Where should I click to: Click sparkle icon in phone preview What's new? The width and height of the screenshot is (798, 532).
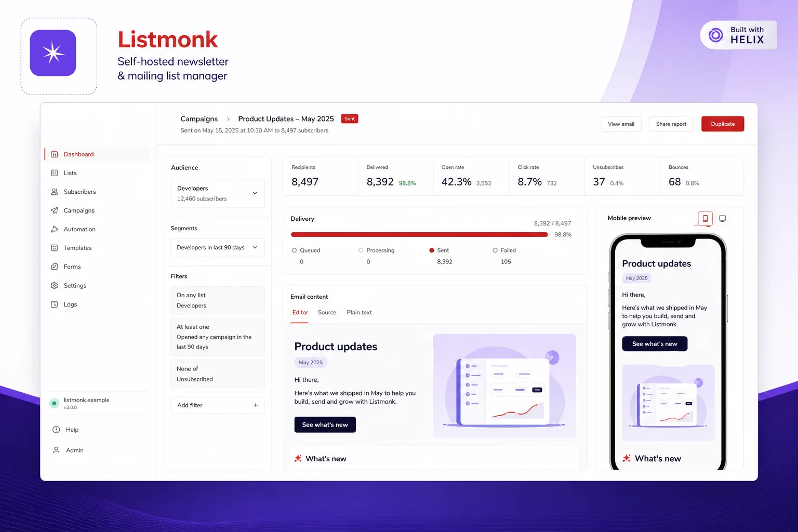click(x=627, y=458)
